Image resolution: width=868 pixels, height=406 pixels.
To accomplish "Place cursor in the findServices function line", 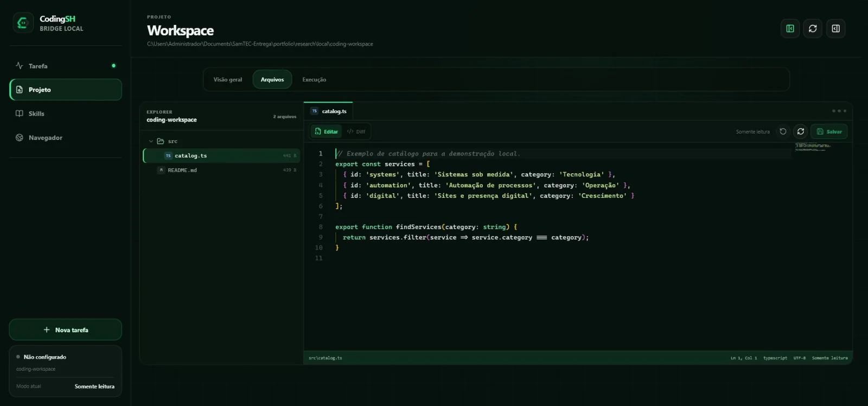I will (426, 227).
